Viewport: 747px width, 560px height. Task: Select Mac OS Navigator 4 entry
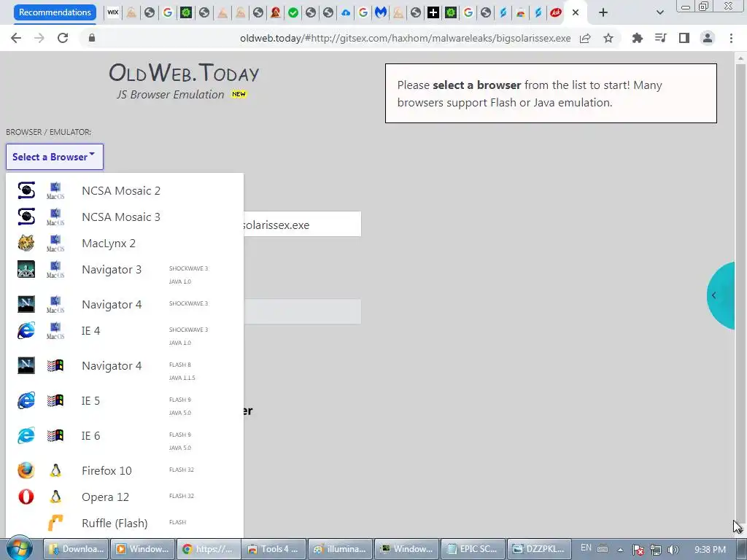(x=124, y=304)
